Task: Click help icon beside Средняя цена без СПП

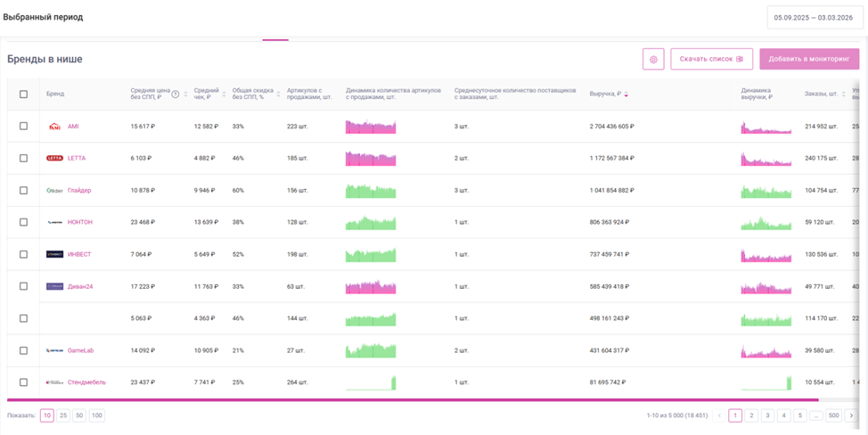Action: point(176,94)
